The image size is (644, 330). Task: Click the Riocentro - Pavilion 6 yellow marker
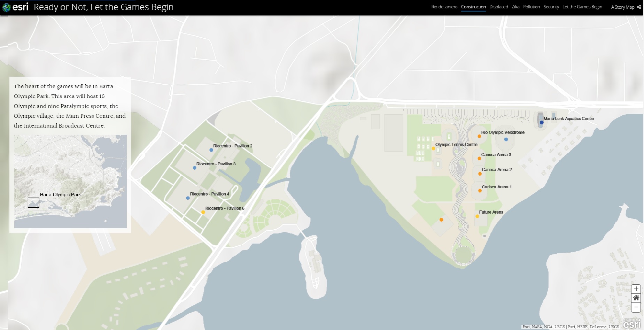[x=203, y=212]
